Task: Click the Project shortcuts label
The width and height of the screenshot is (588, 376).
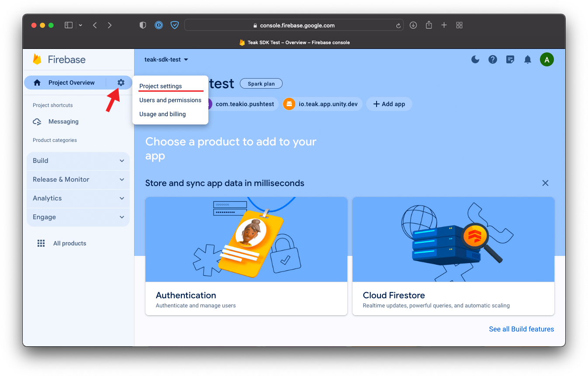Action: [53, 105]
